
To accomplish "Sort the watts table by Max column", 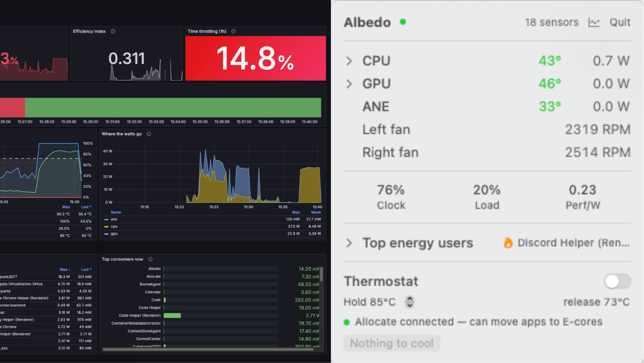I will (x=296, y=212).
